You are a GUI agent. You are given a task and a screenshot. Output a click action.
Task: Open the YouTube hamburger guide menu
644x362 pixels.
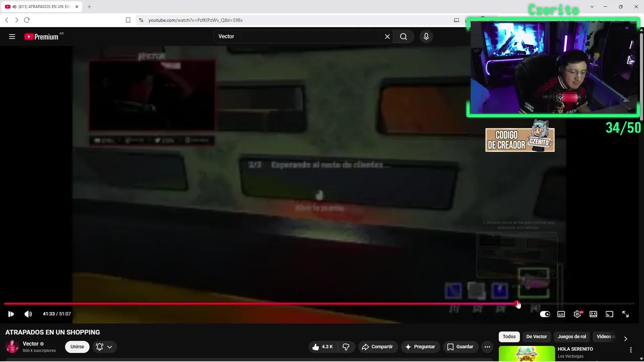[12, 37]
